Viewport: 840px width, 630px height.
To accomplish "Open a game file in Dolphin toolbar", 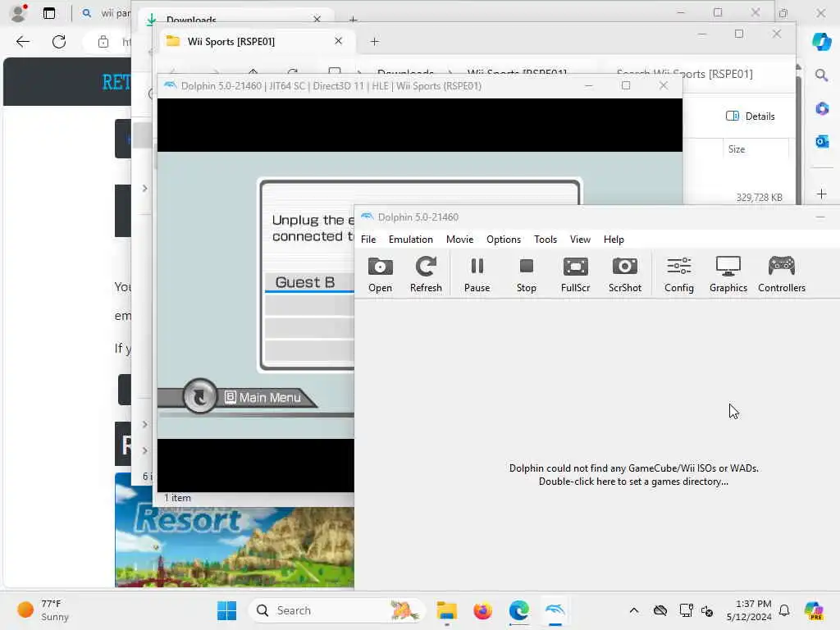I will click(x=380, y=274).
